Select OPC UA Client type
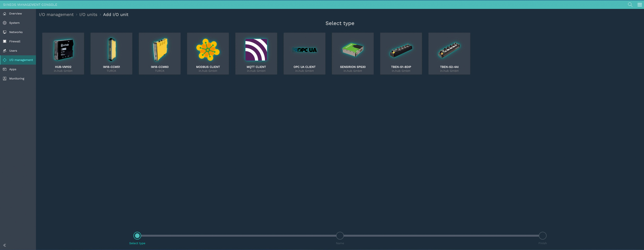The image size is (644, 250). pyautogui.click(x=304, y=53)
